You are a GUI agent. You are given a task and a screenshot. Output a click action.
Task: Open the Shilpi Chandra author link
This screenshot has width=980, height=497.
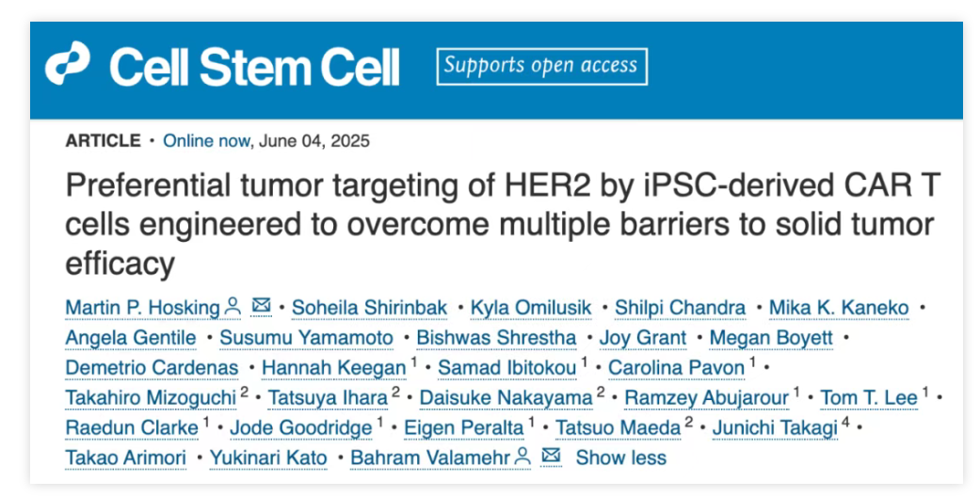pyautogui.click(x=680, y=308)
